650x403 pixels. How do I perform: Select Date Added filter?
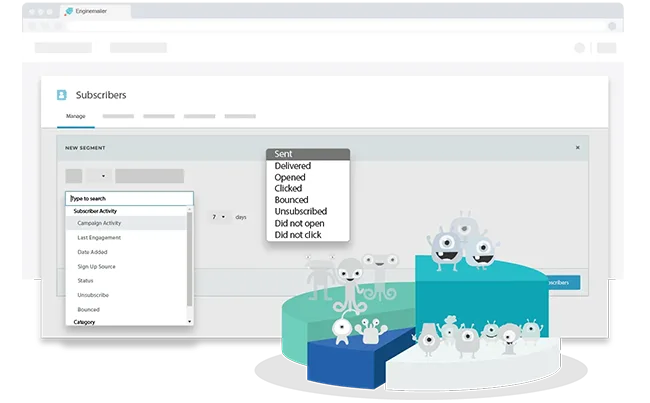point(93,252)
